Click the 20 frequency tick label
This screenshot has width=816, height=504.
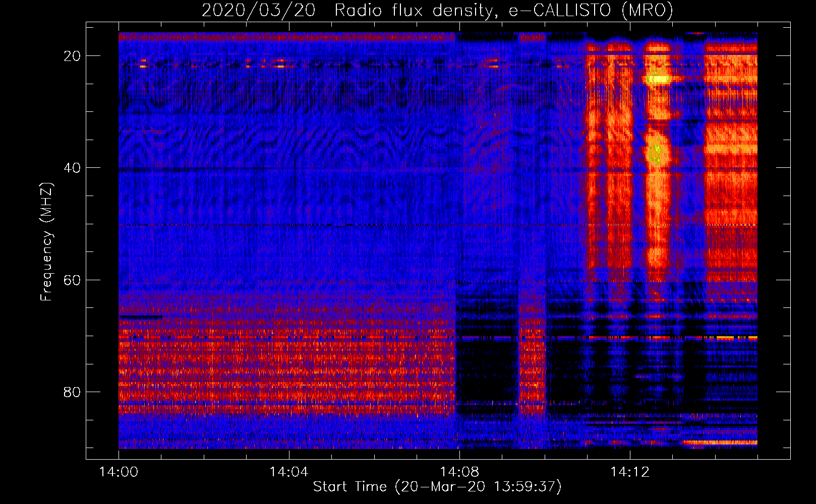(x=72, y=56)
